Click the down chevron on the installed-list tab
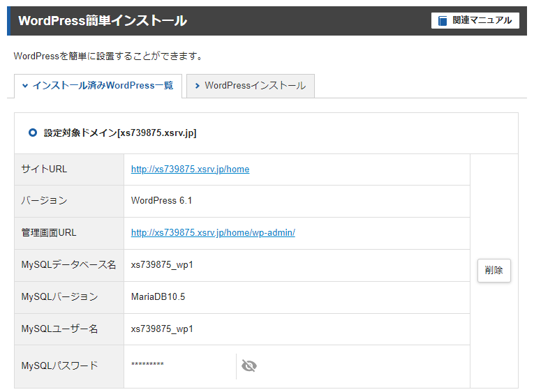The height and width of the screenshot is (392, 534). point(25,86)
